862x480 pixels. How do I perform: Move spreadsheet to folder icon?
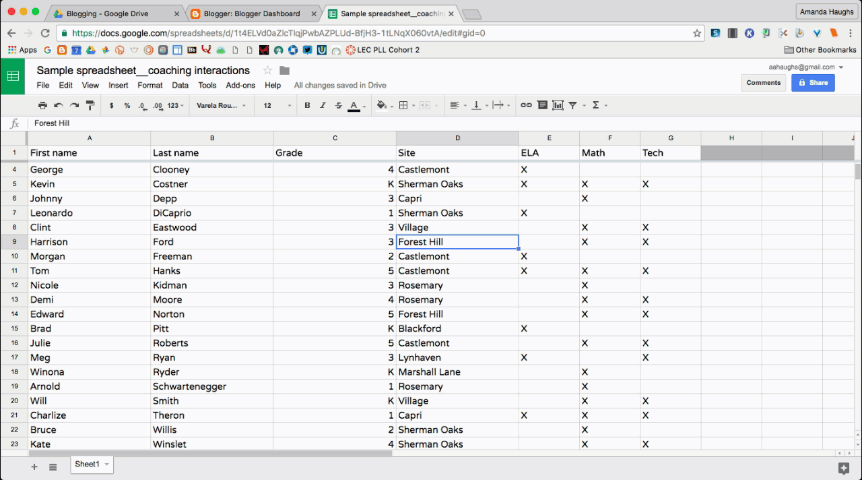click(x=284, y=70)
